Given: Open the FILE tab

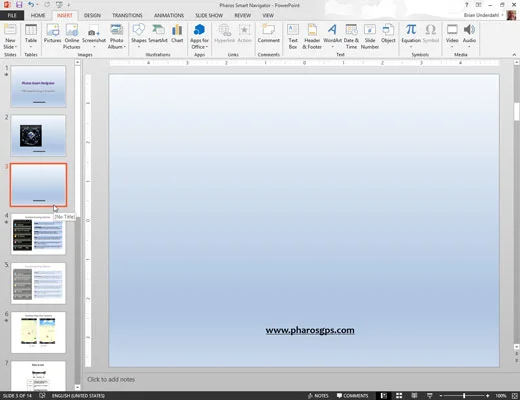Looking at the screenshot, I should [12, 15].
